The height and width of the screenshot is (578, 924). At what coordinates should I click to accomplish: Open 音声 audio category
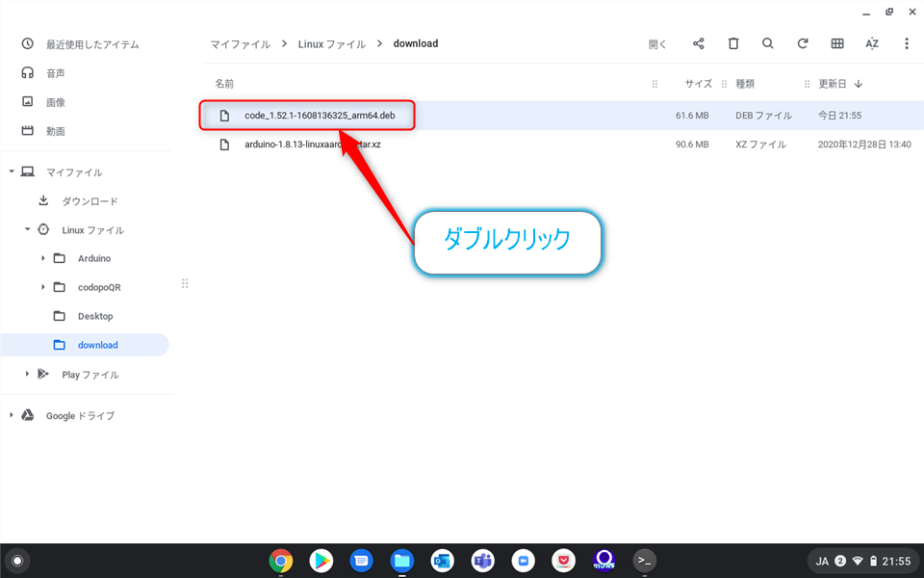56,74
